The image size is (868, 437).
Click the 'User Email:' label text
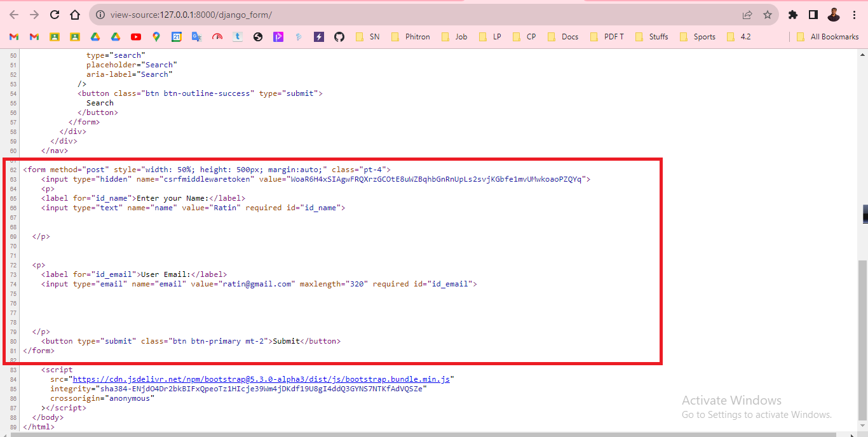point(166,274)
